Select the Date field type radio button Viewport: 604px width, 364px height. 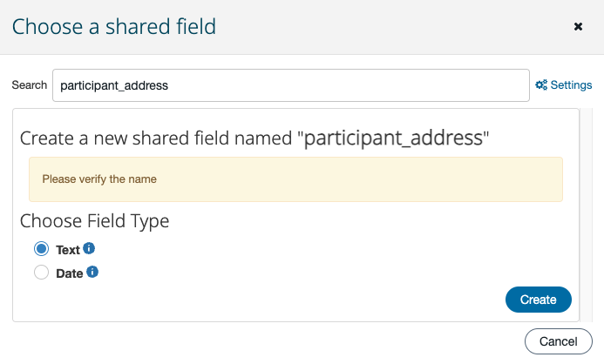point(41,273)
